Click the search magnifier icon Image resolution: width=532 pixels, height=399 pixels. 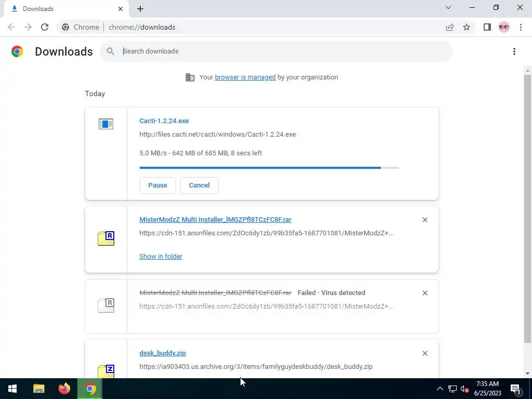110,51
